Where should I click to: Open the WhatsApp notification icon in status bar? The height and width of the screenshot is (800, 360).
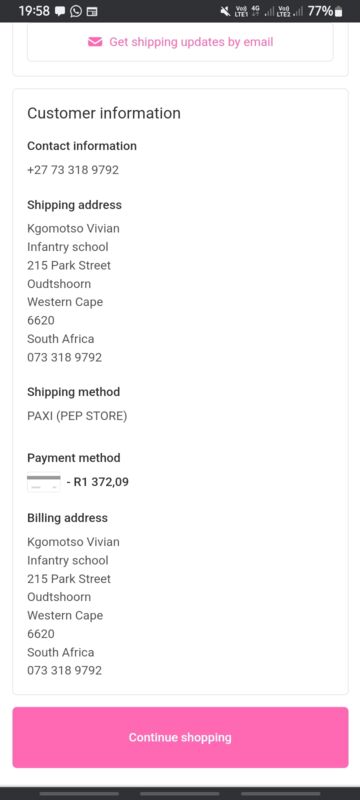76,11
